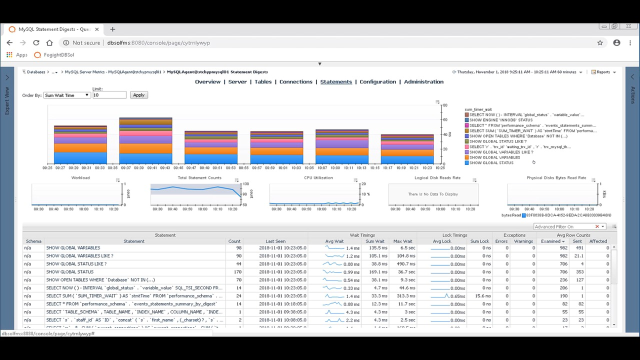Open the SELECT NOW() - INTERVAL statement row
The height and width of the screenshot is (360, 640).
[x=134, y=288]
